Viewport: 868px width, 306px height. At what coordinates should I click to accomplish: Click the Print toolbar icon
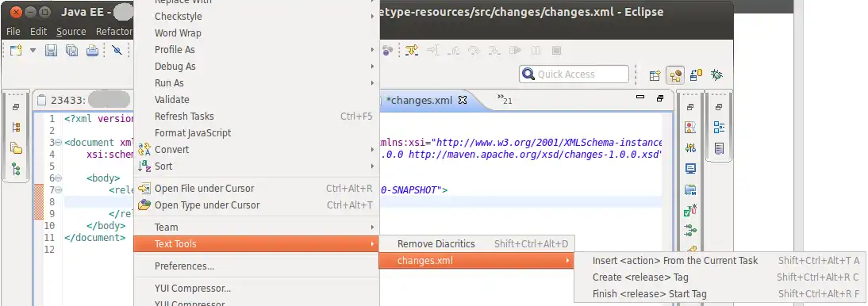coord(93,51)
